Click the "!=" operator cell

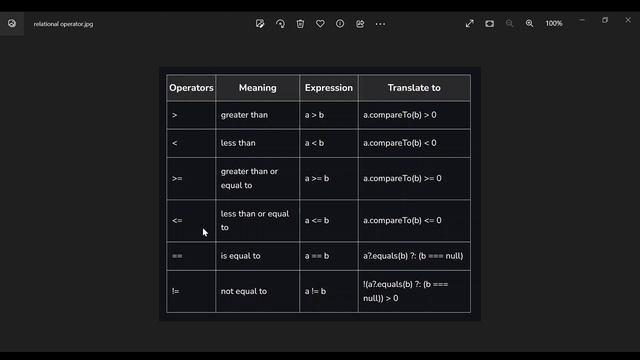[x=191, y=291]
